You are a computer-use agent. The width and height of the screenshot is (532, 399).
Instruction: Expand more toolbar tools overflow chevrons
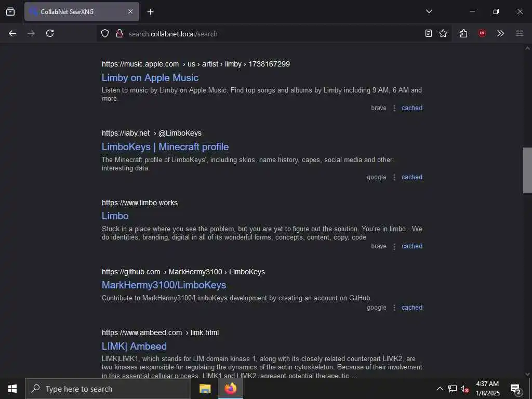500,33
